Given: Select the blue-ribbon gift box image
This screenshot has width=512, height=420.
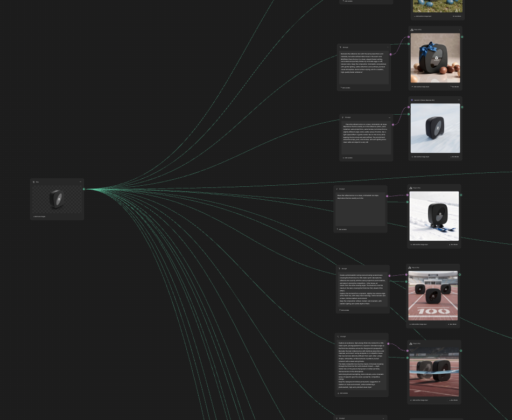Looking at the screenshot, I should 435,58.
